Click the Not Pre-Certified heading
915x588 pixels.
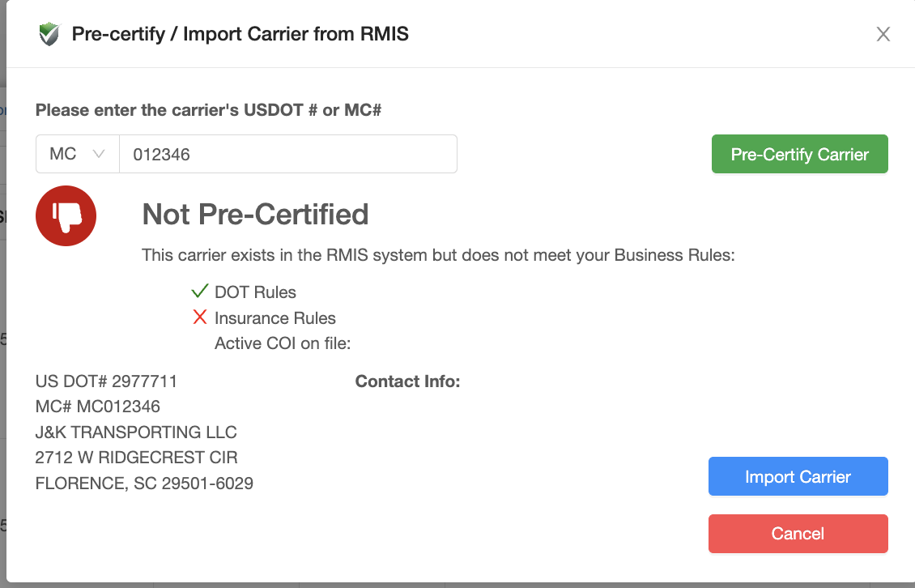click(x=255, y=215)
